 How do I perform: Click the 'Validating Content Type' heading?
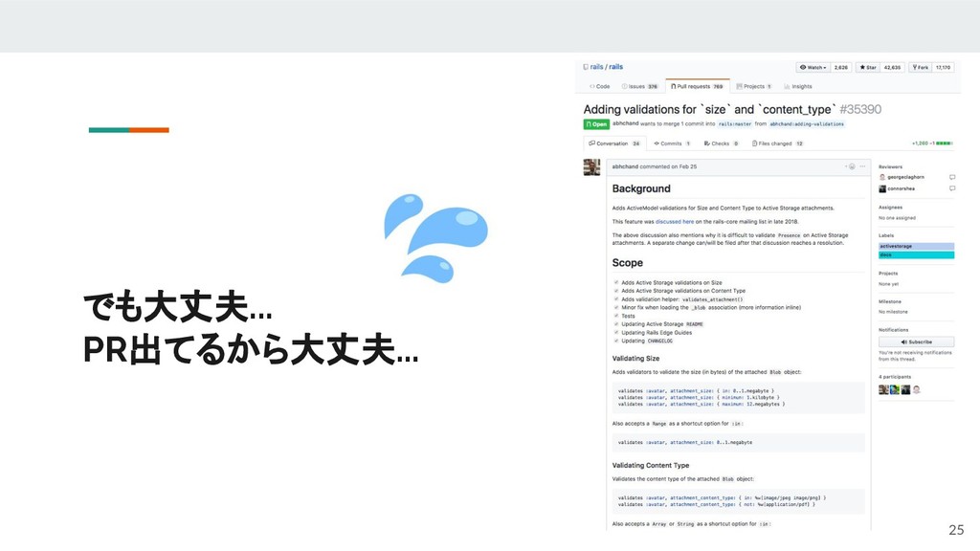click(651, 466)
